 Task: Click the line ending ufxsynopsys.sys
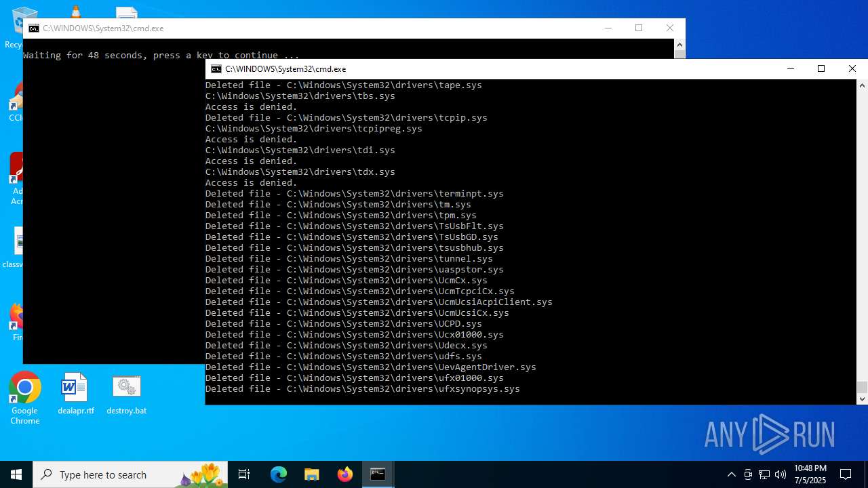363,388
